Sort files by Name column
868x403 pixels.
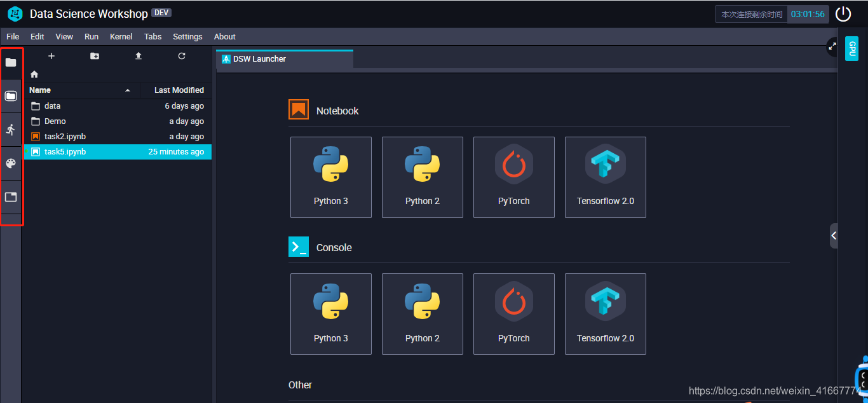pyautogui.click(x=81, y=90)
